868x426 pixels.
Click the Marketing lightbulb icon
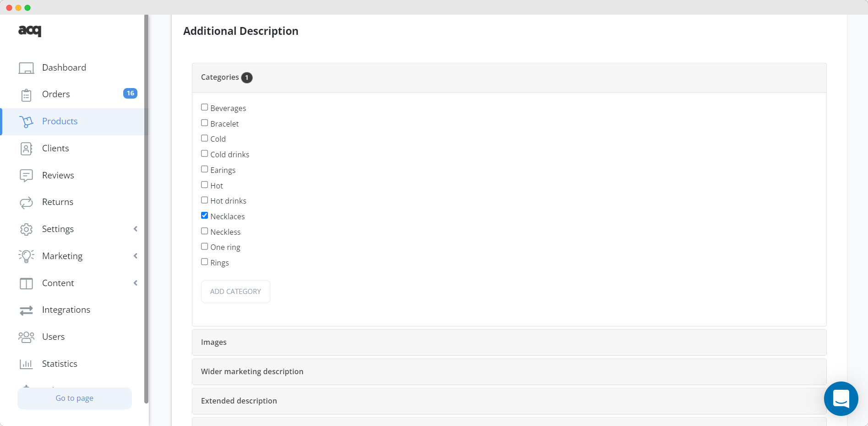[x=26, y=256]
